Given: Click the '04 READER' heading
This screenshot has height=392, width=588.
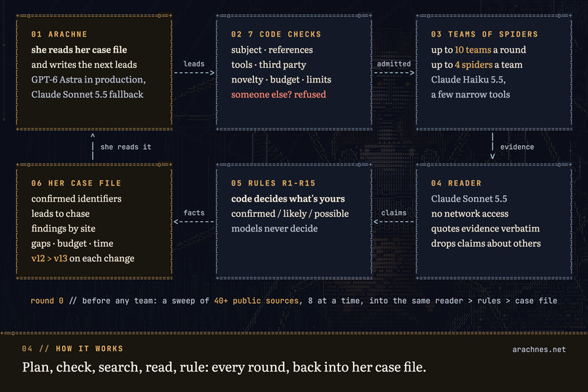Looking at the screenshot, I should [456, 183].
